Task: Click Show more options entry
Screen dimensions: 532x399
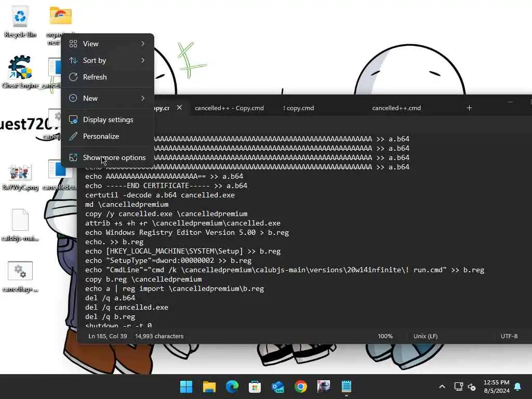Action: click(108, 157)
